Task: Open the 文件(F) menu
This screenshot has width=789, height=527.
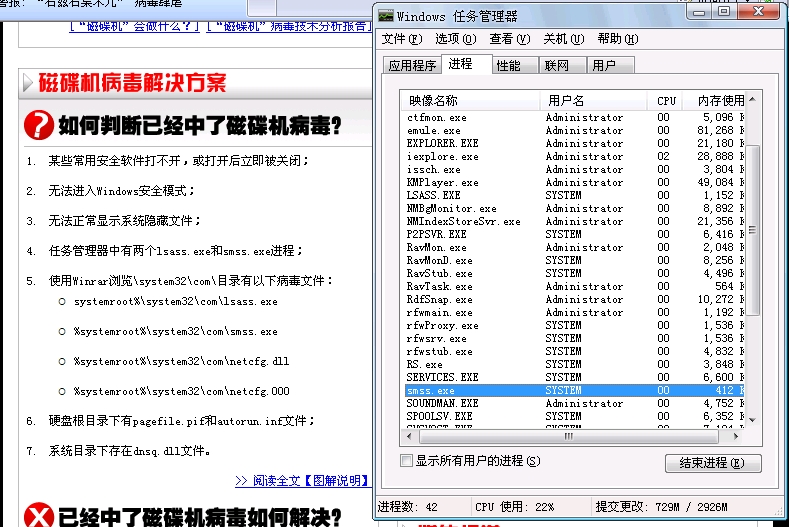Action: [x=402, y=39]
